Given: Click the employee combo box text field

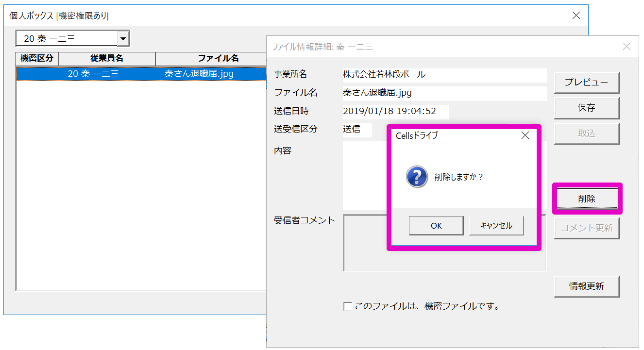Looking at the screenshot, I should [67, 39].
